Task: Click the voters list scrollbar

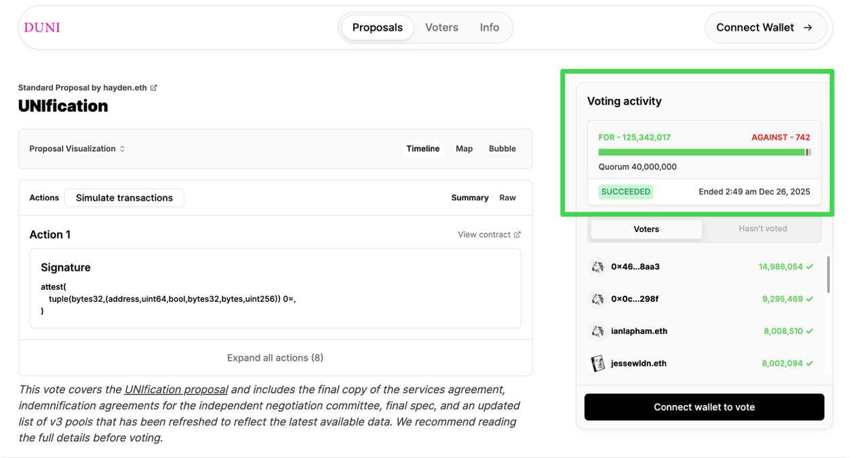Action: point(828,275)
